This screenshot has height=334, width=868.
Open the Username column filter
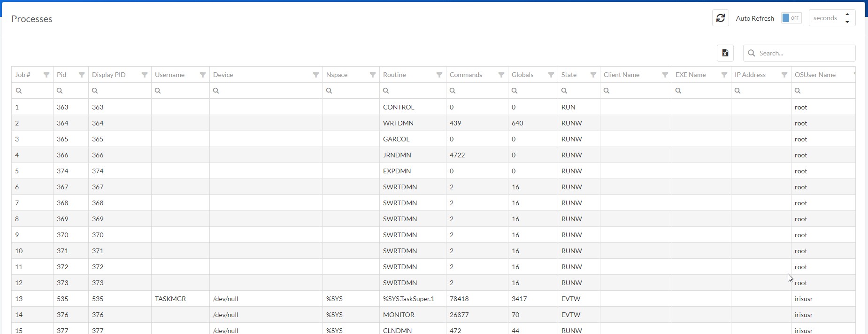click(203, 75)
